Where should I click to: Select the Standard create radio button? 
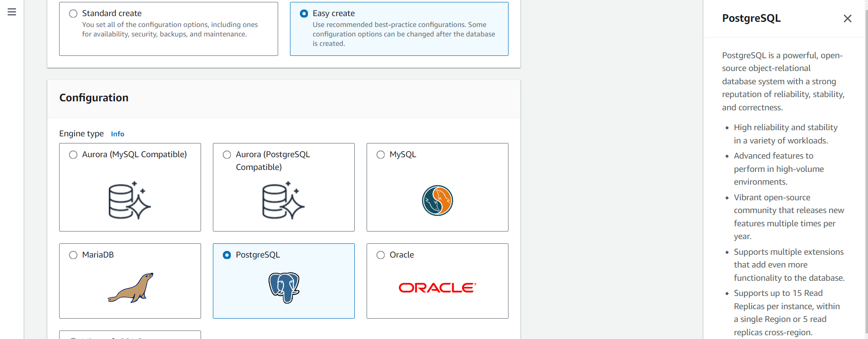click(x=73, y=14)
